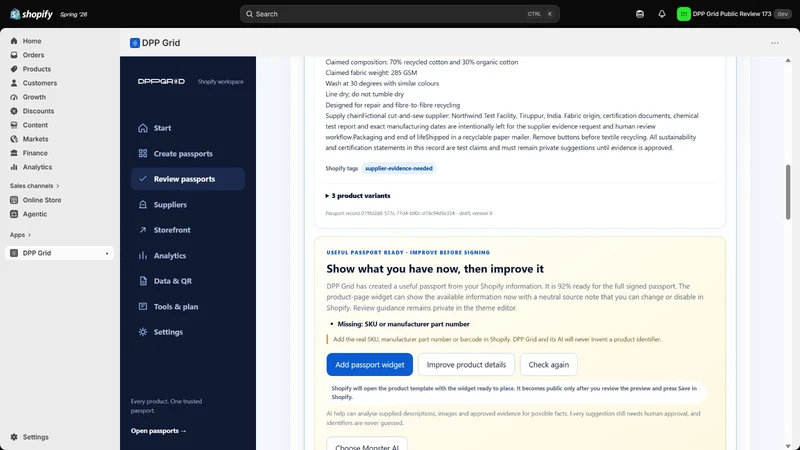Expand the Sales channels section
Image resolution: width=800 pixels, height=450 pixels.
coord(34,186)
